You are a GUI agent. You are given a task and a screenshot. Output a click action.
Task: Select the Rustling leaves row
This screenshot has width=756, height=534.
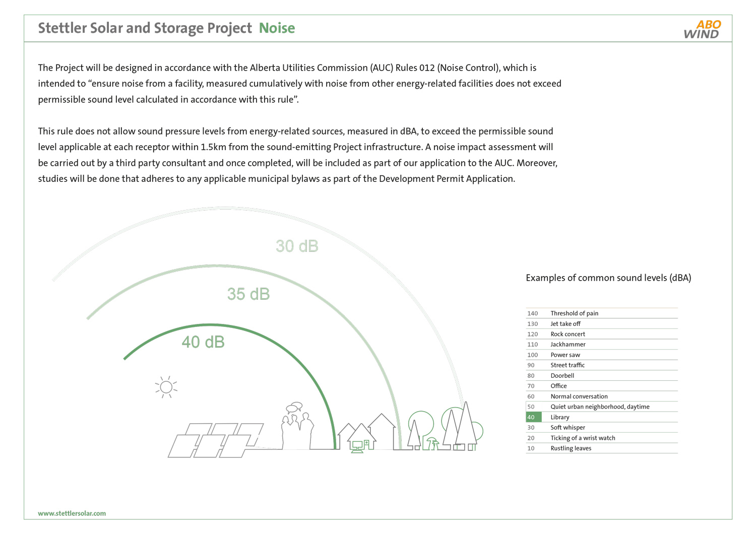(x=601, y=448)
